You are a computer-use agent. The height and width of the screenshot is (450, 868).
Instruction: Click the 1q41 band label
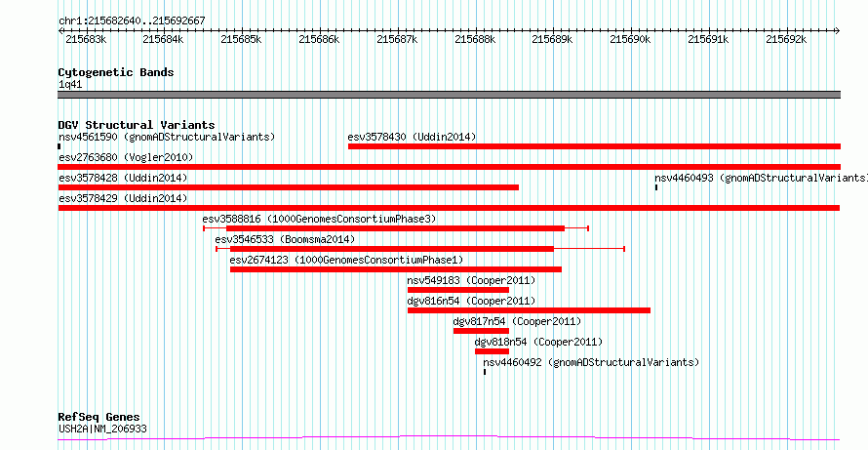coord(70,85)
